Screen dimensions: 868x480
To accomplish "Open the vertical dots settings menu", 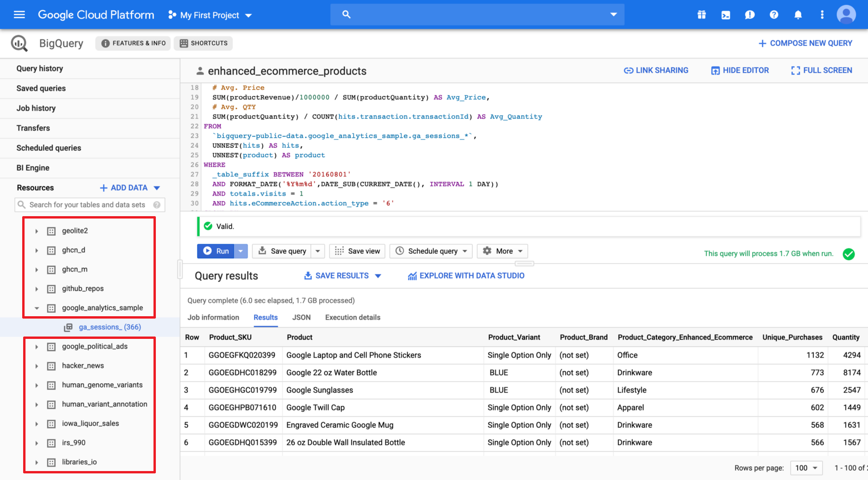I will [x=822, y=15].
